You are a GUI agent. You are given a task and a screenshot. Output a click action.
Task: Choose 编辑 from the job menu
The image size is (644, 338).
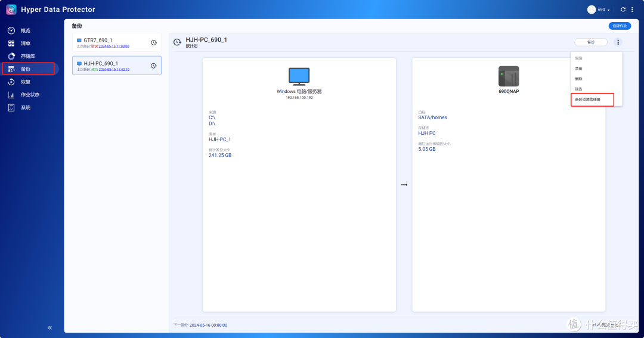tap(578, 58)
